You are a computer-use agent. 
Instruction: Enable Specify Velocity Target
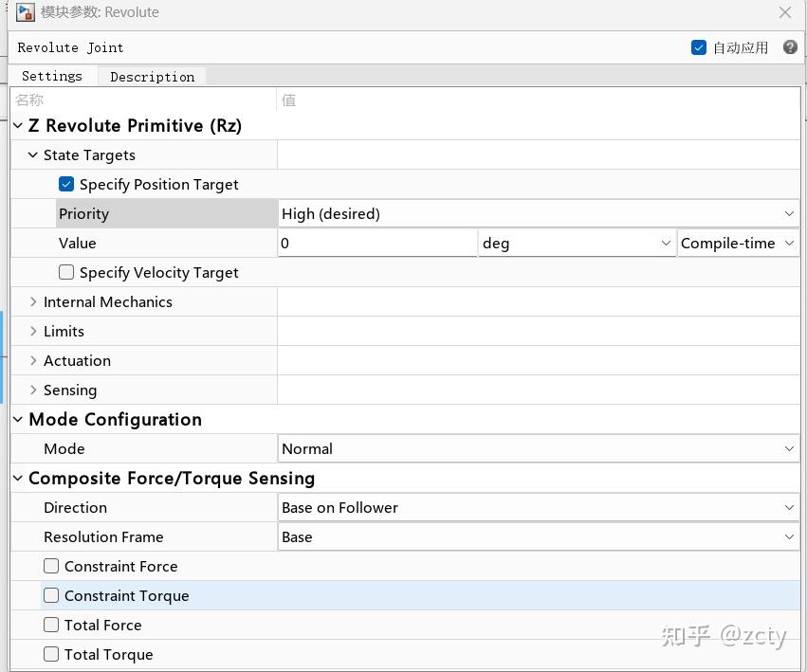click(x=66, y=272)
